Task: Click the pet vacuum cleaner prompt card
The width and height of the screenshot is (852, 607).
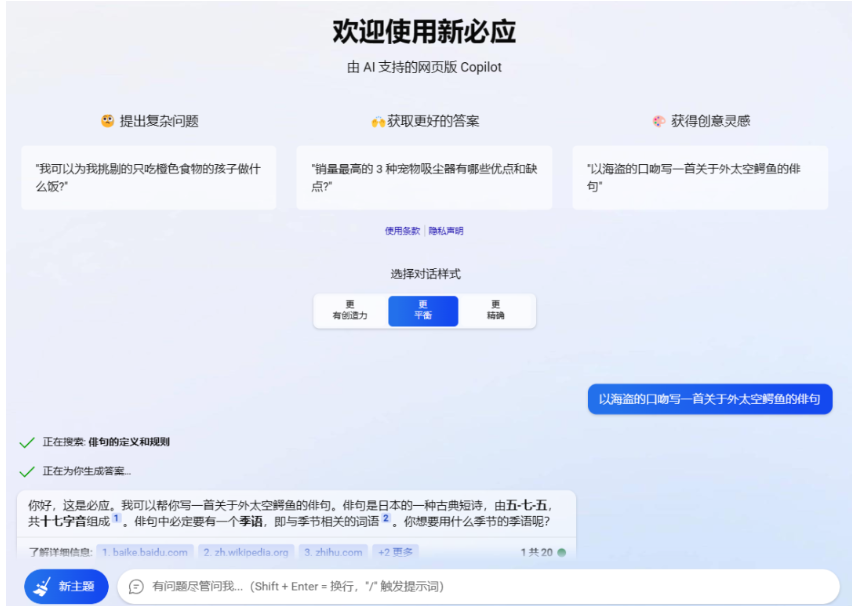Action: tap(423, 177)
